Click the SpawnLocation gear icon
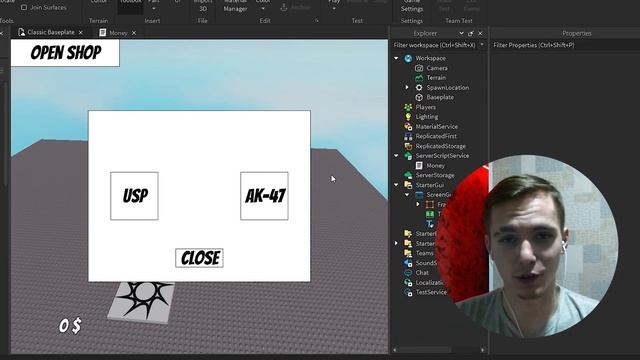 (419, 87)
